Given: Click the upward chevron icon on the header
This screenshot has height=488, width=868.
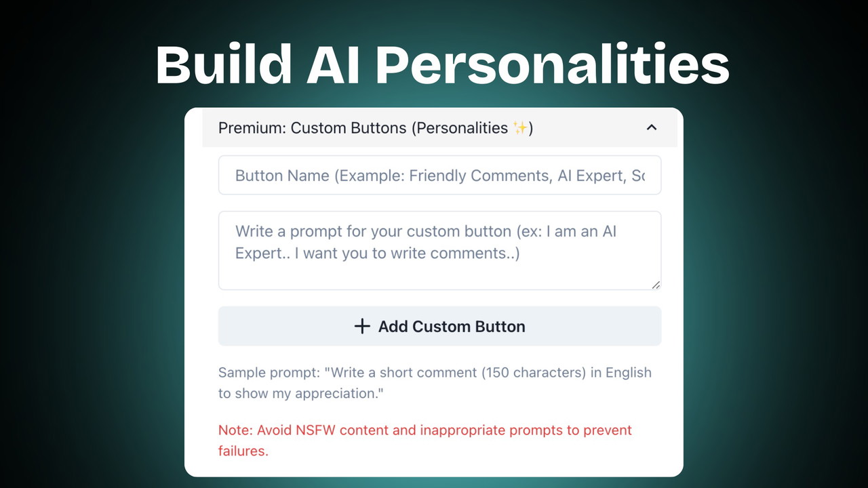Looking at the screenshot, I should coord(651,127).
